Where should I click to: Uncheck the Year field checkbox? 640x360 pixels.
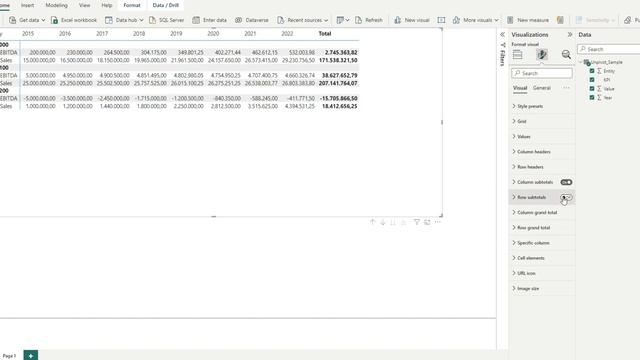(x=592, y=98)
